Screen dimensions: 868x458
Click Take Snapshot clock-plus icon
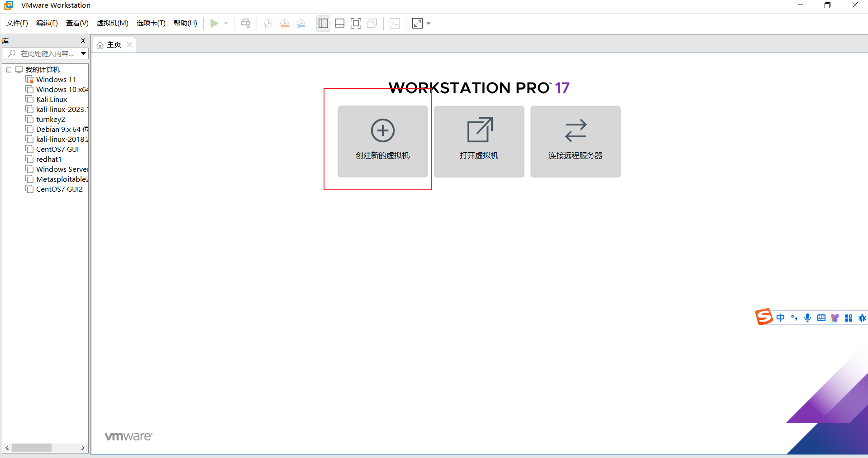268,24
